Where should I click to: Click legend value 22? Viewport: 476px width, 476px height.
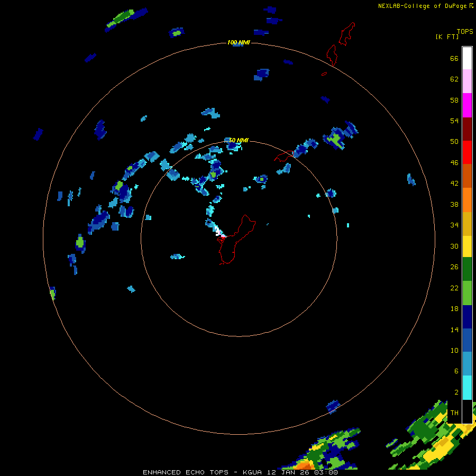(x=454, y=288)
